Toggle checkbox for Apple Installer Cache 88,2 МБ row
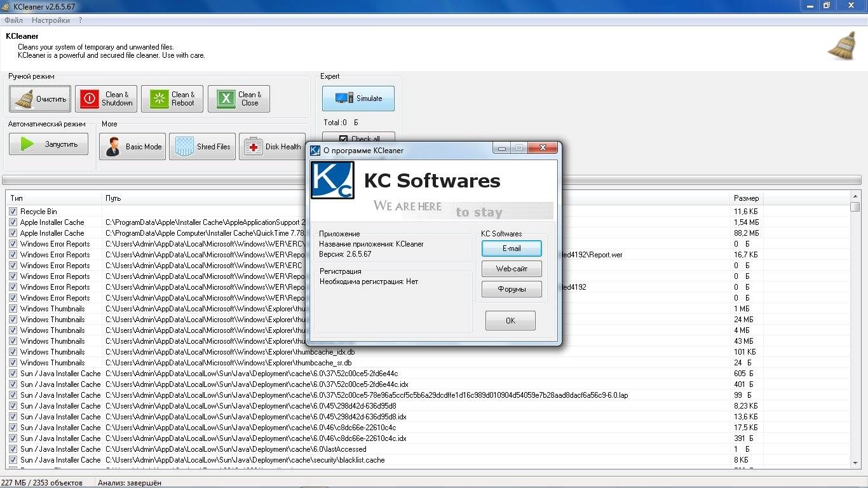Image resolution: width=868 pixels, height=488 pixels. point(13,233)
